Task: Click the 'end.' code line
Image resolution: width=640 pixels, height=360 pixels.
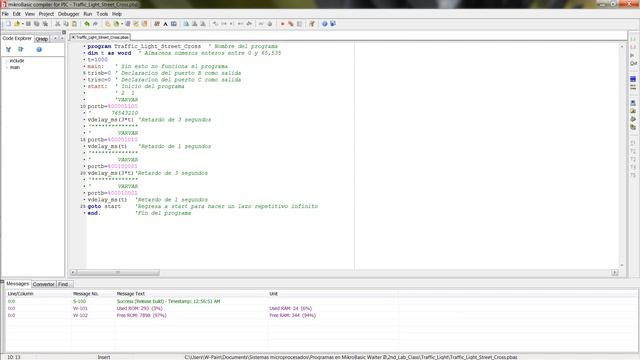Action: (94, 213)
